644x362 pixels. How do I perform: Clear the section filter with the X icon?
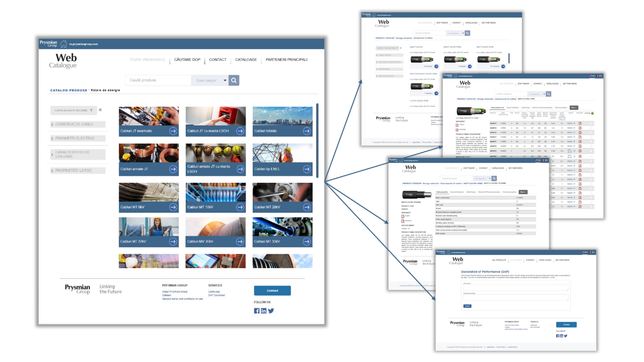(x=100, y=110)
